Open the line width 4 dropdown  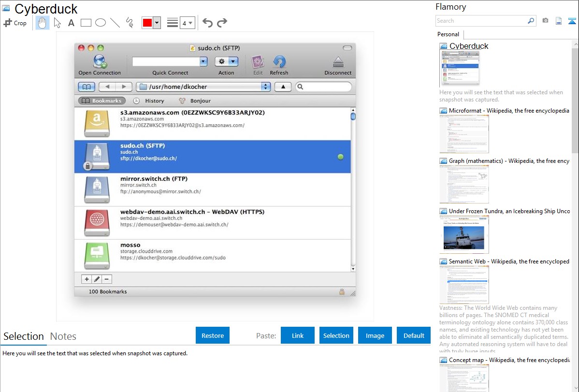pos(187,23)
